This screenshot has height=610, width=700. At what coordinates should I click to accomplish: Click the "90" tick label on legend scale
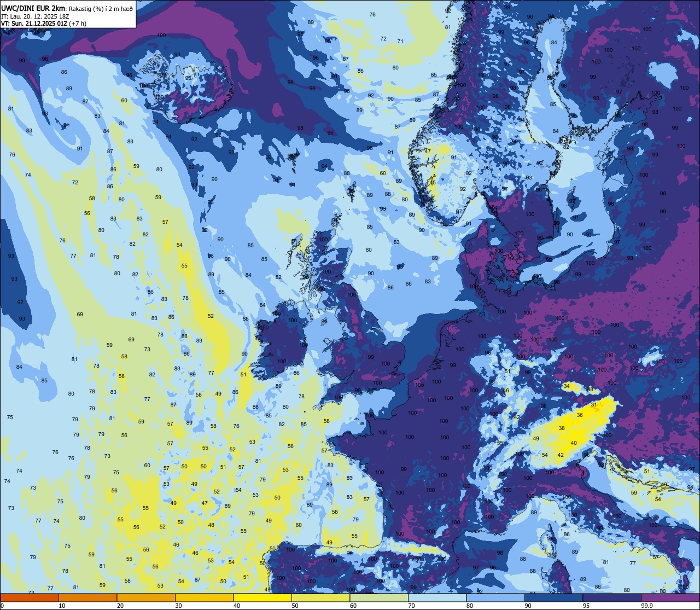click(528, 606)
